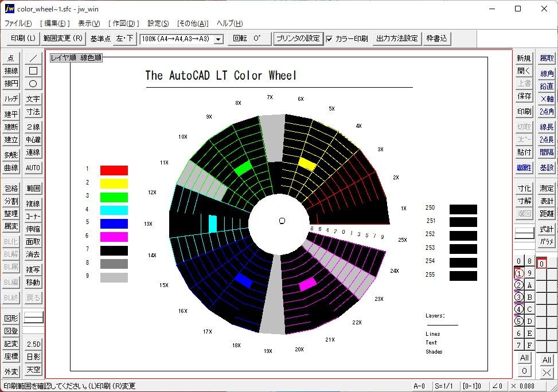Screen dimensions: 558x392
Task: Select the 消去 erase tool
Action: tap(33, 254)
